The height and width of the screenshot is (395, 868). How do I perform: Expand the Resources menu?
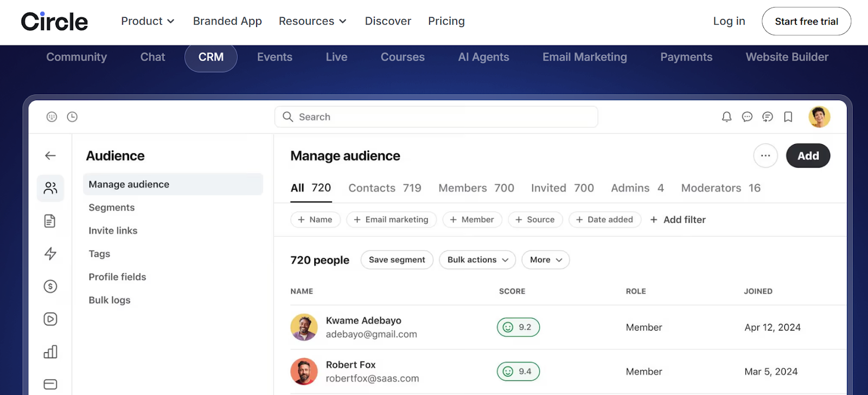point(312,21)
